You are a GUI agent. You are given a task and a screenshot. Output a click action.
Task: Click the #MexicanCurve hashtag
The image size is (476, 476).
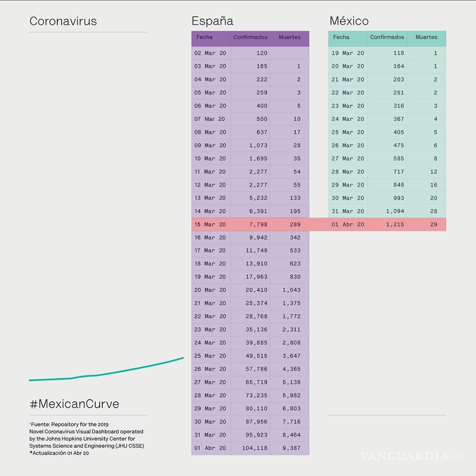pos(74,404)
